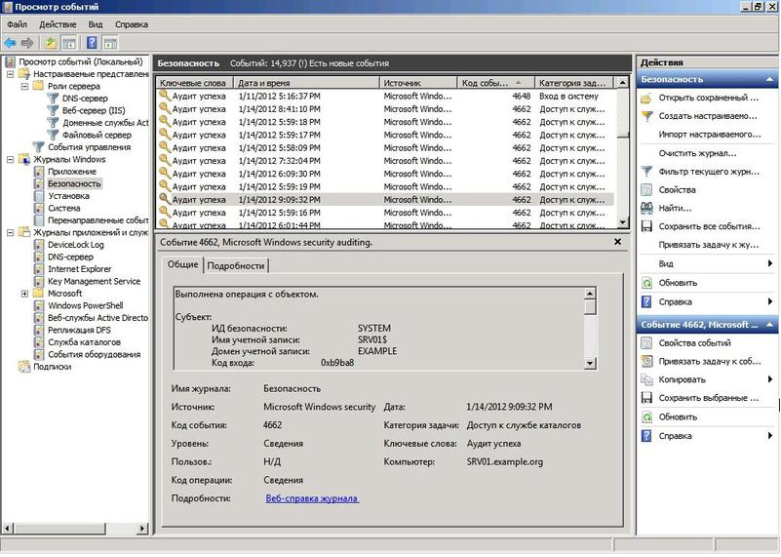Open the Windows PowerShell log icon
The width and height of the screenshot is (781, 557).
(39, 305)
